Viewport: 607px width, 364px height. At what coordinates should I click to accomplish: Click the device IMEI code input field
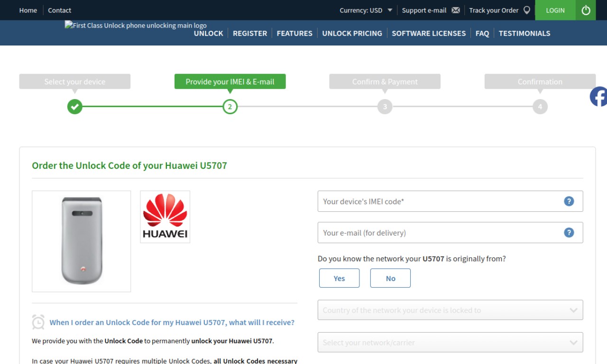450,201
